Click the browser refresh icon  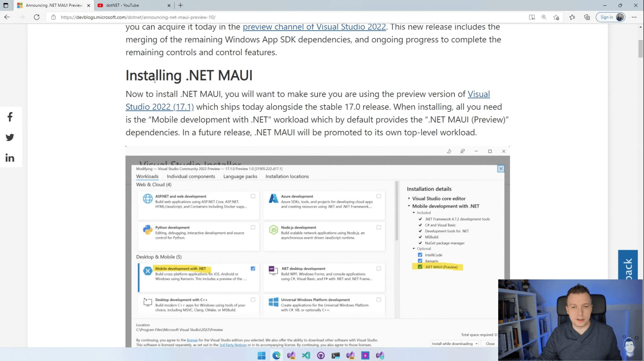37,17
